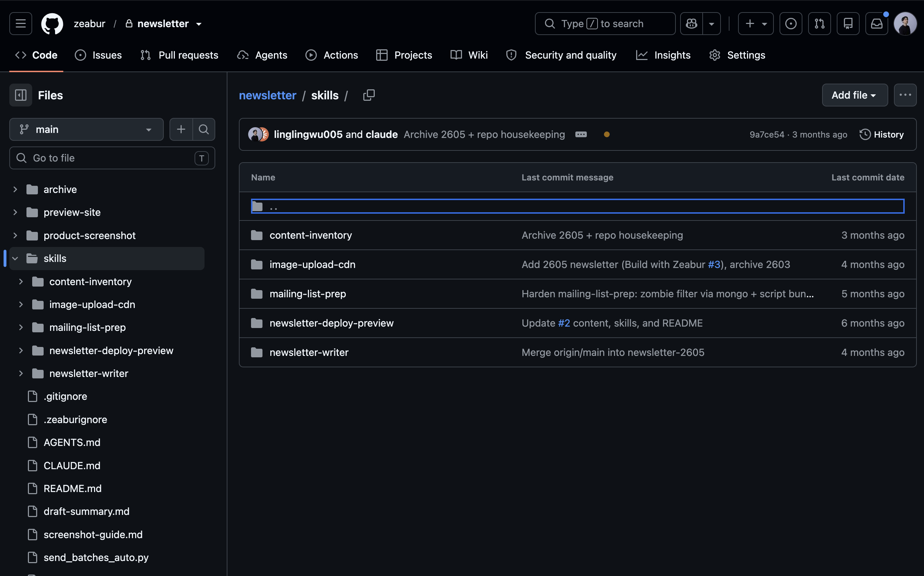Switch to the Issues tab
Image resolution: width=924 pixels, height=576 pixels.
coord(98,55)
